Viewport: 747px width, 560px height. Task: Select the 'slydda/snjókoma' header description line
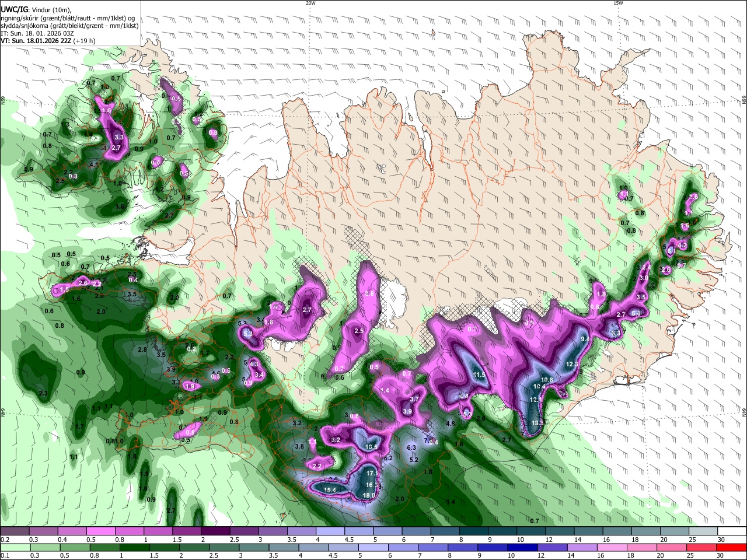[69, 25]
